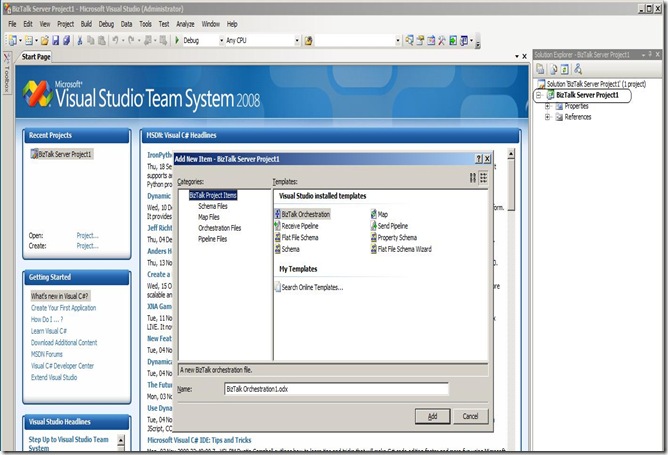The image size is (668, 455).
Task: Click the Refresh icon in Solution Explorer
Action: coord(564,69)
